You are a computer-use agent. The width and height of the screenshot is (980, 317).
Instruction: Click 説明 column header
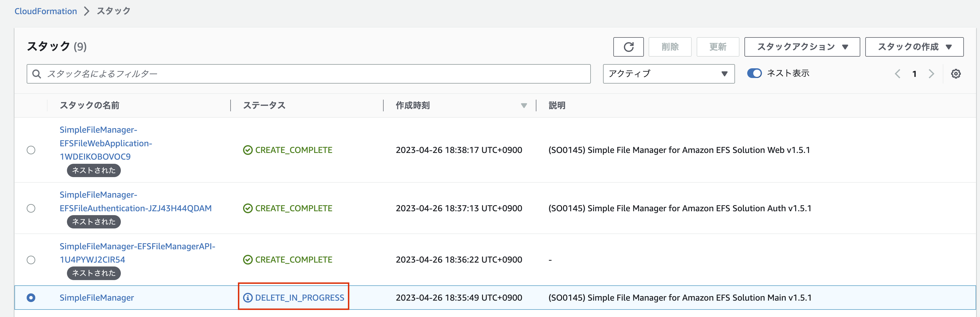pos(557,105)
